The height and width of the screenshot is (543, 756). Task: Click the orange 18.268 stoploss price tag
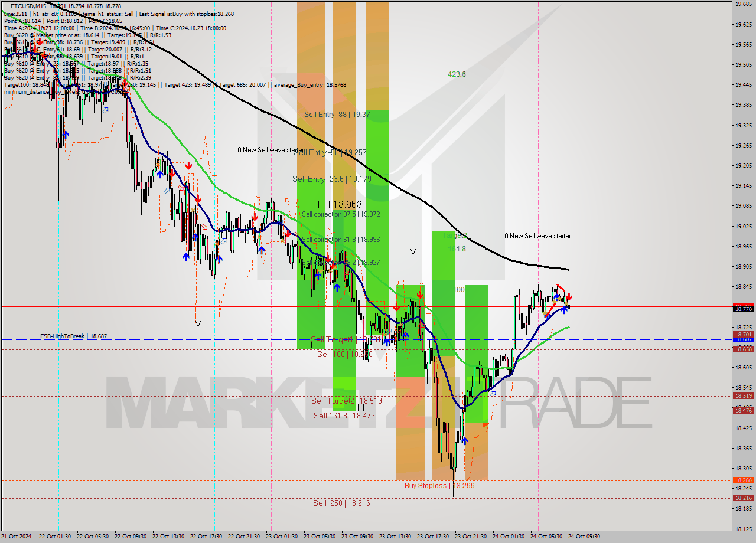coord(743,480)
